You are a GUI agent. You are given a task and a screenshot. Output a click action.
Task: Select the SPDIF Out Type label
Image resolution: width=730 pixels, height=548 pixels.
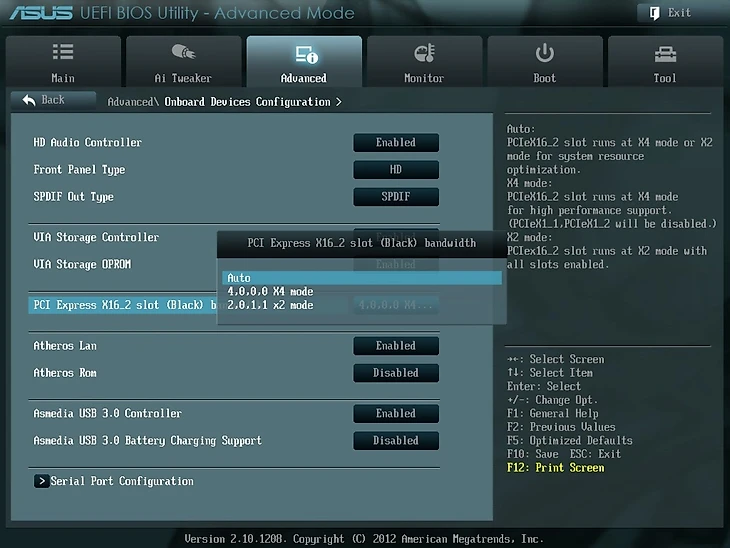tap(74, 197)
